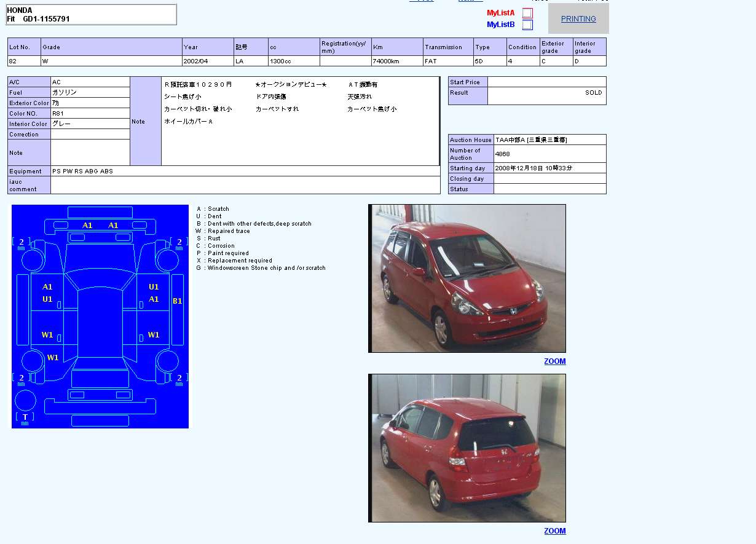Select the note 天張汚れ
The width and height of the screenshot is (756, 544).
(360, 97)
